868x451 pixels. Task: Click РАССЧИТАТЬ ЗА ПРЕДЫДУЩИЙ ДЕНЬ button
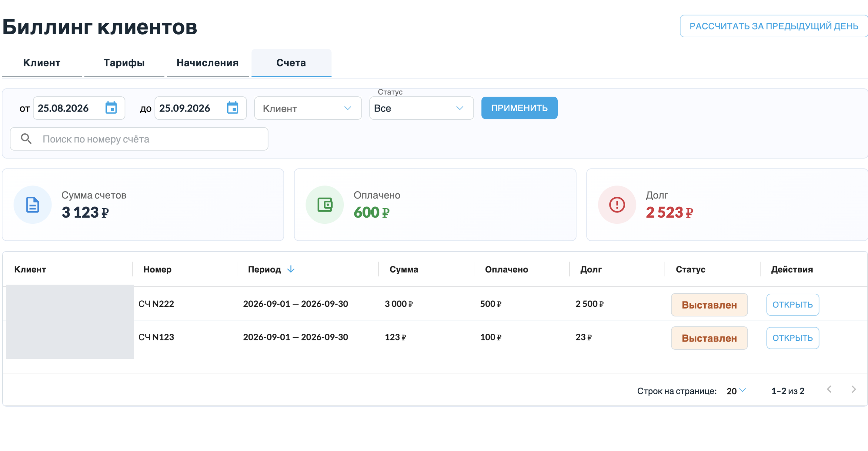click(x=774, y=26)
